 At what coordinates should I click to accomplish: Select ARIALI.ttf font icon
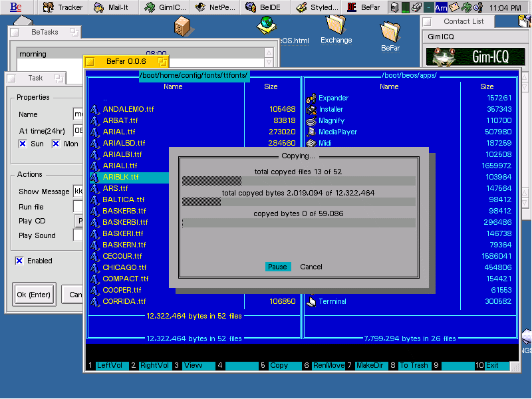(x=94, y=166)
